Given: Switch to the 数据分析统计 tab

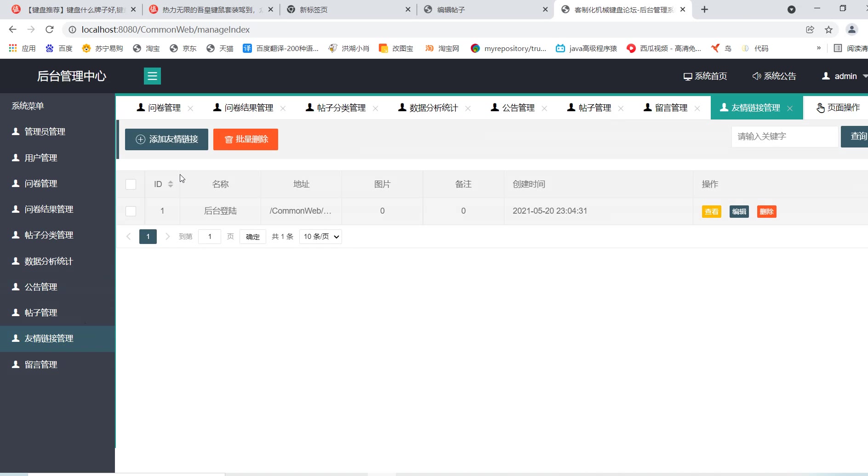Looking at the screenshot, I should (x=428, y=108).
